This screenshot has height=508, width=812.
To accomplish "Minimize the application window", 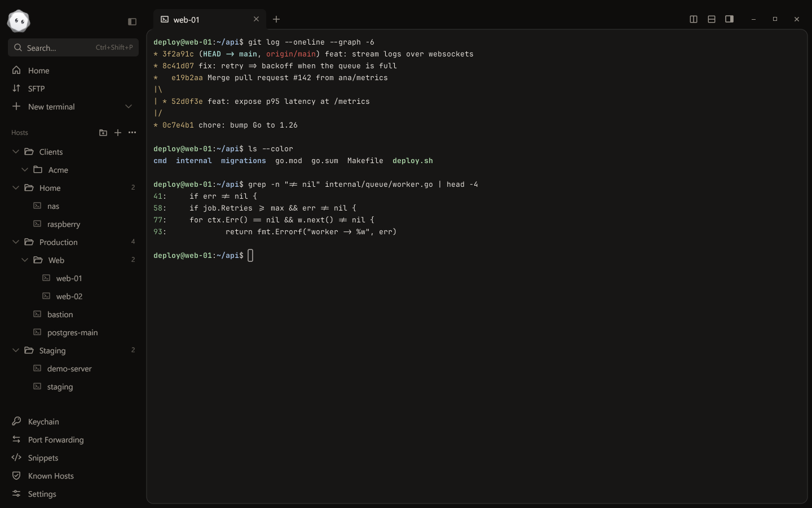I will pyautogui.click(x=753, y=19).
